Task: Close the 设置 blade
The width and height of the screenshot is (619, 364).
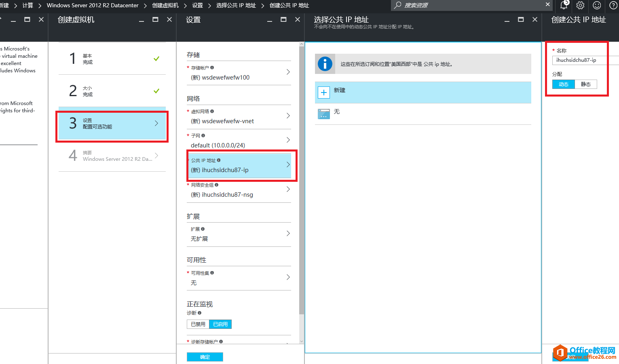Action: (298, 19)
